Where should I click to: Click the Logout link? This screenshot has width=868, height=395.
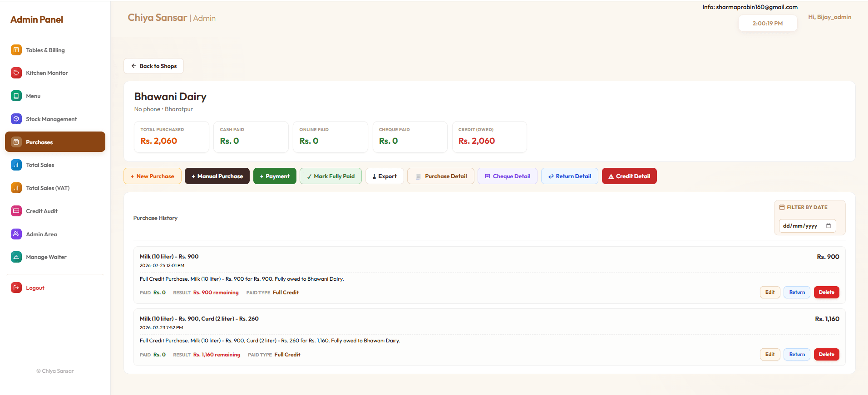click(x=55, y=288)
